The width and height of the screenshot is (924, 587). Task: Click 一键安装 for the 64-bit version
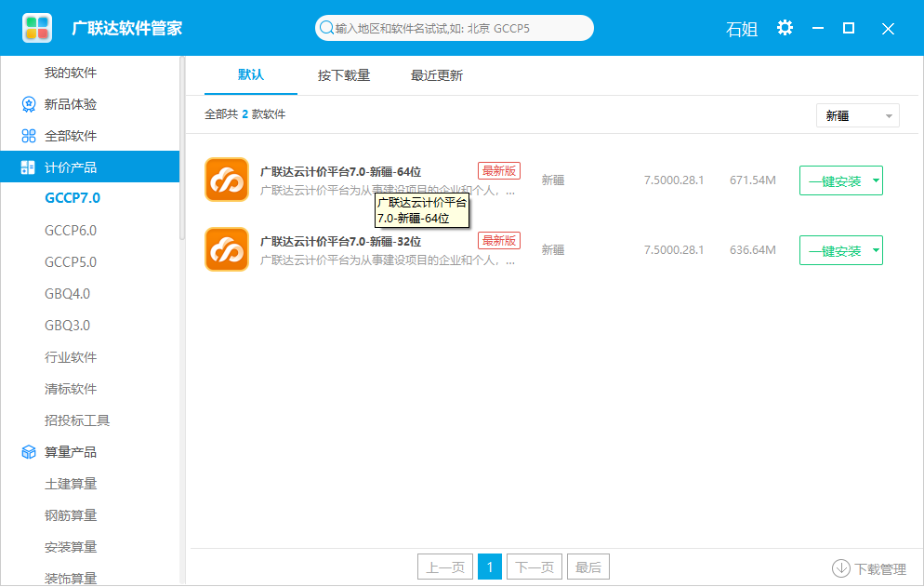point(834,180)
